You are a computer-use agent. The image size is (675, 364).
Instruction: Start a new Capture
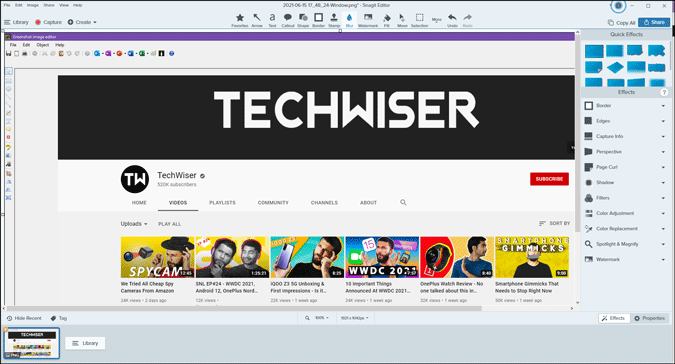point(48,22)
